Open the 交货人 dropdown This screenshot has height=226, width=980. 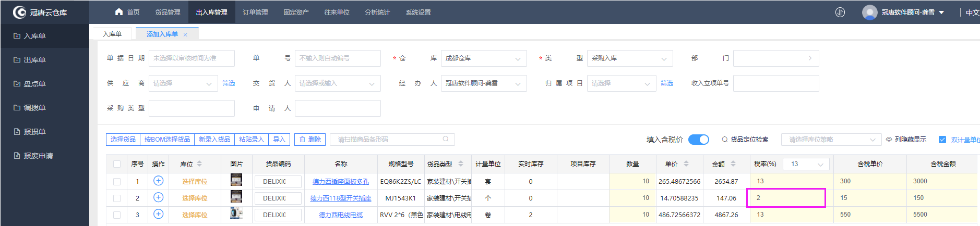click(338, 83)
